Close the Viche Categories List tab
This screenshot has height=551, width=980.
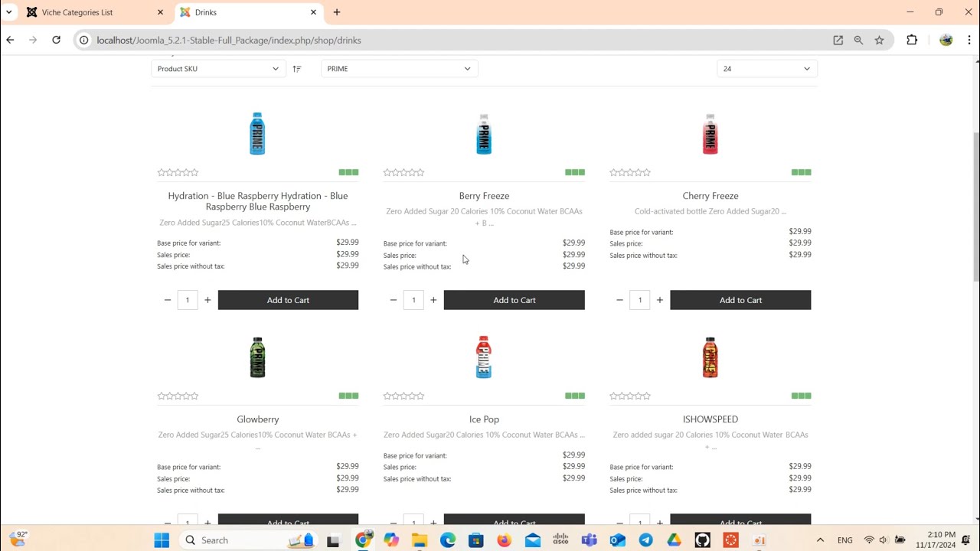(160, 12)
